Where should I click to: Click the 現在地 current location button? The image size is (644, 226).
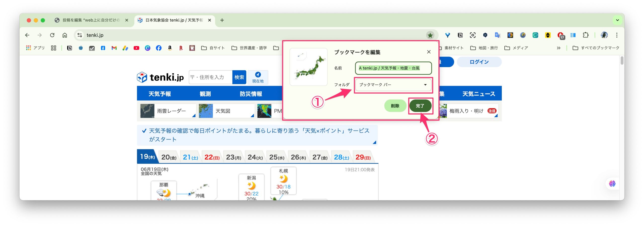click(x=258, y=77)
